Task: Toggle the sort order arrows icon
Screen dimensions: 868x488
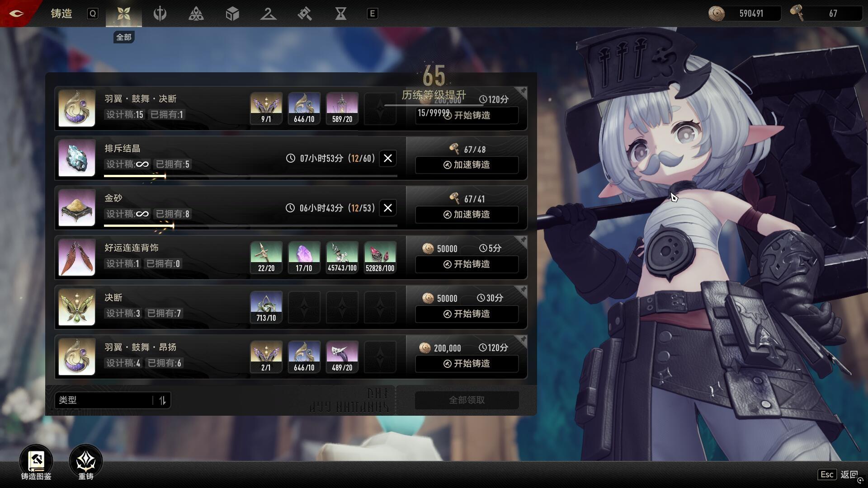Action: (x=162, y=400)
